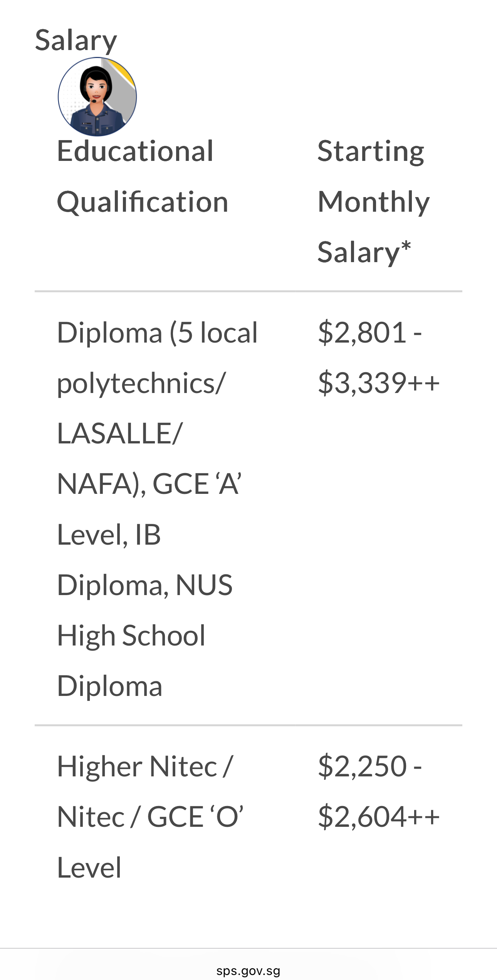Viewport: 497px width, 980px height.
Task: Tap the High School text line
Action: (x=131, y=636)
